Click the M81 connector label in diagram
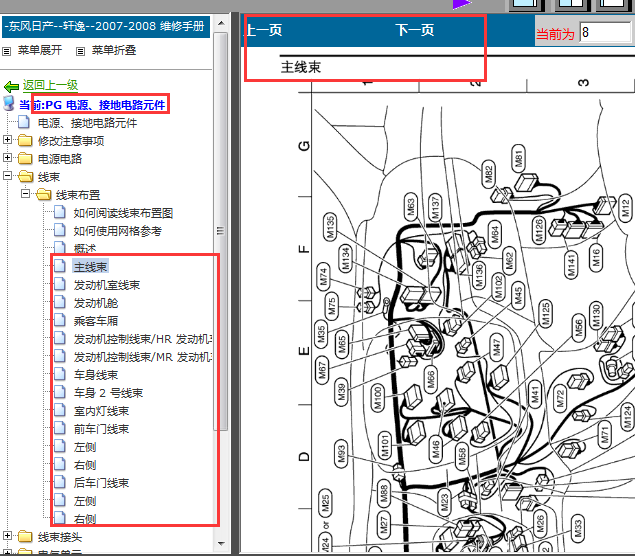The width and height of the screenshot is (635, 556). (x=518, y=159)
